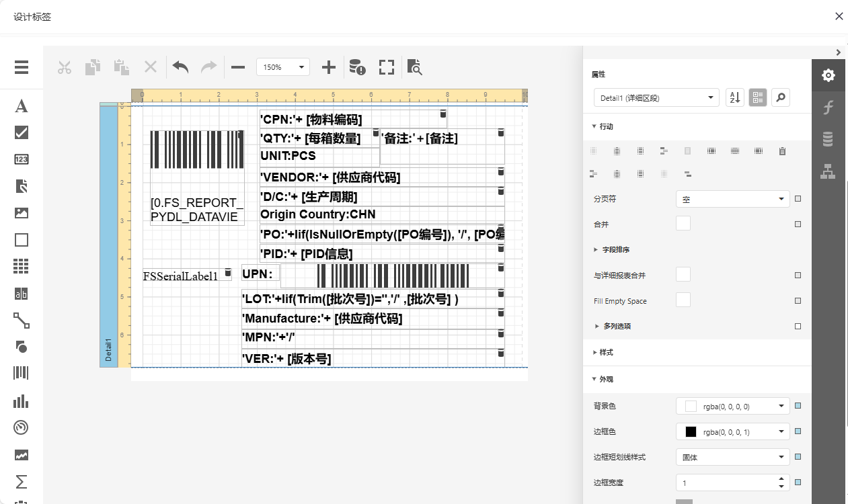Image resolution: width=848 pixels, height=504 pixels.
Task: Select the Line toolbox item
Action: 22,321
